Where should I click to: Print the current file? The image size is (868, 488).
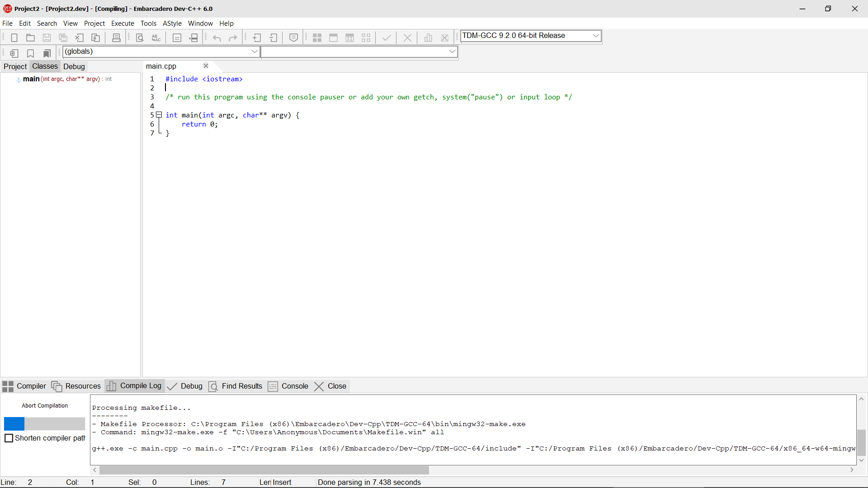pyautogui.click(x=116, y=38)
